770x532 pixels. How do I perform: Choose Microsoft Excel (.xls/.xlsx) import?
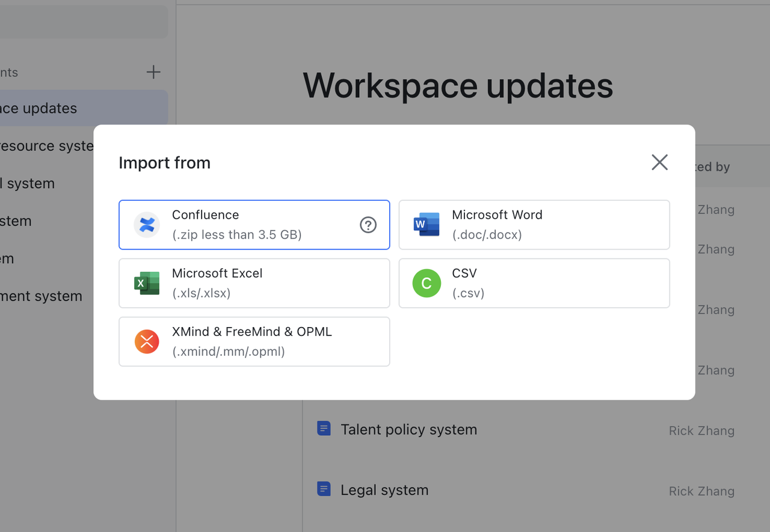click(x=254, y=283)
